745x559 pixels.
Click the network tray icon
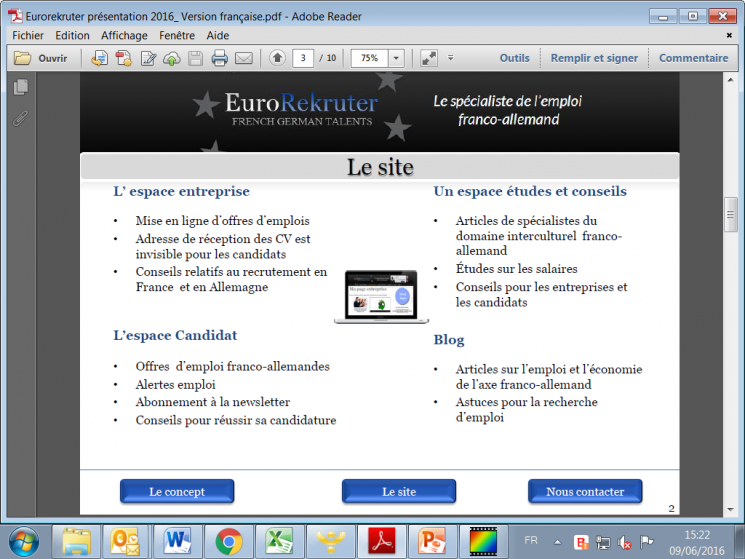point(602,542)
